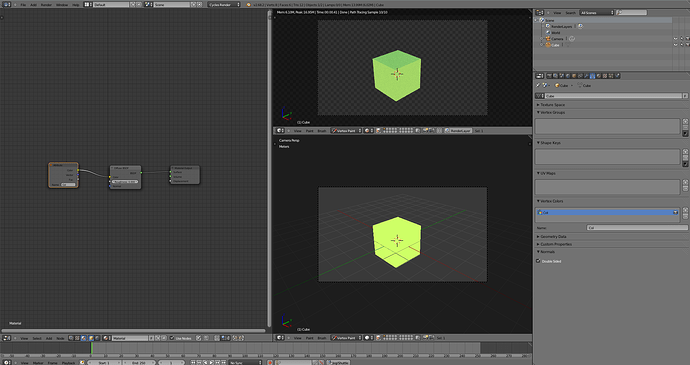Select compositing nodes tree type icon

coord(71,338)
